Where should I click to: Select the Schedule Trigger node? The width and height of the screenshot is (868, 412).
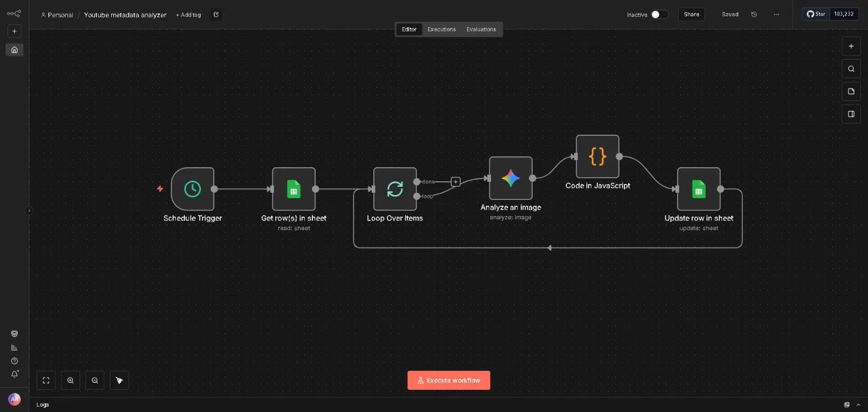pos(193,189)
